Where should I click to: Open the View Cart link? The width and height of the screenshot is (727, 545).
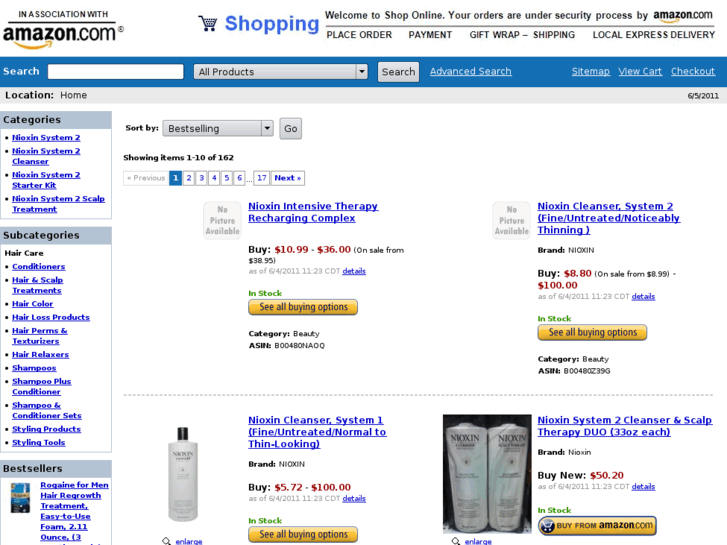point(640,72)
